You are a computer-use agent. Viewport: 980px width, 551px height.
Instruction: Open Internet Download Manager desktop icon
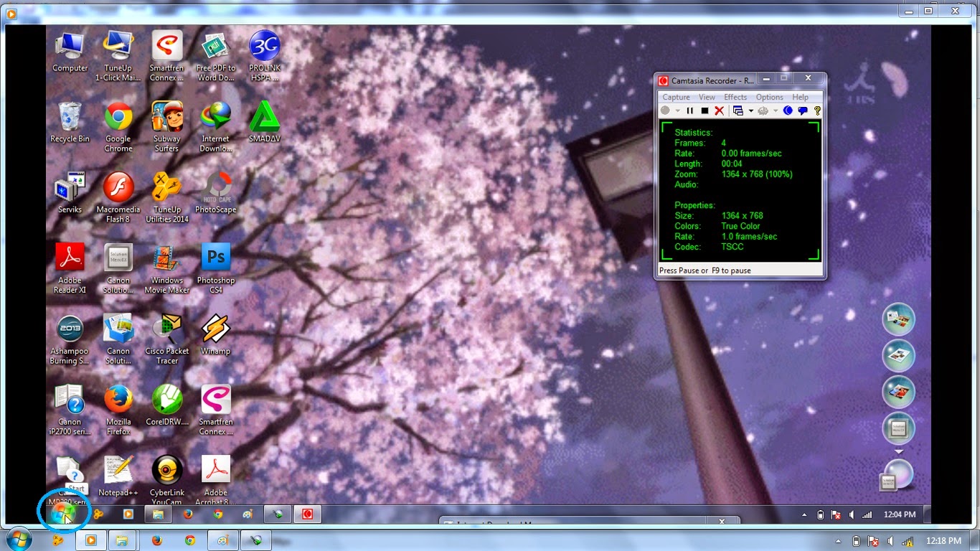tap(215, 127)
